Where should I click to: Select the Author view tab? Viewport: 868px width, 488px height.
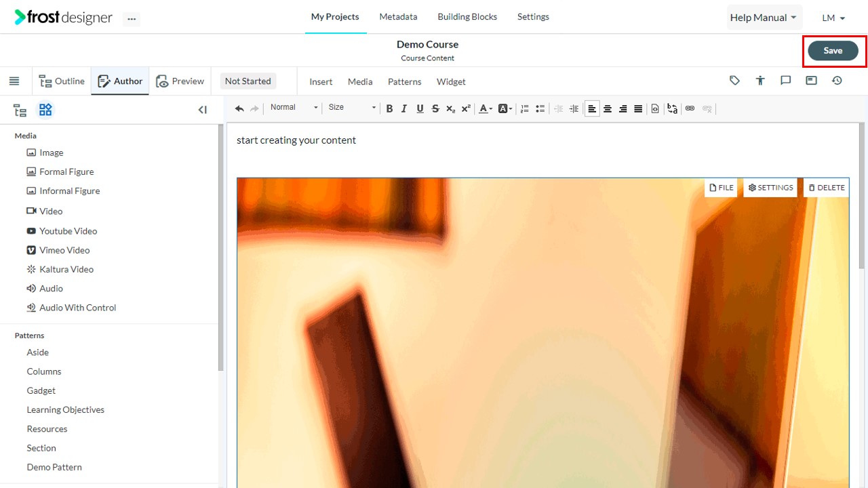pos(120,81)
